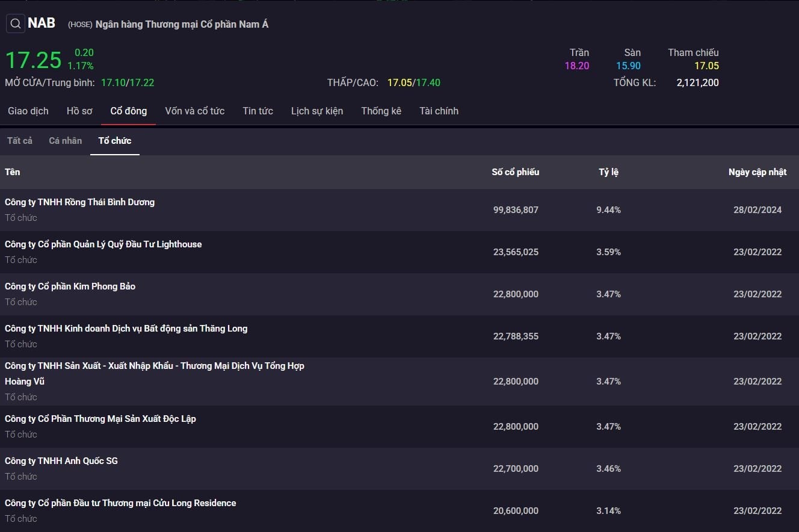The image size is (799, 532).
Task: Filter shareholders by Cá nhân
Action: (x=65, y=140)
